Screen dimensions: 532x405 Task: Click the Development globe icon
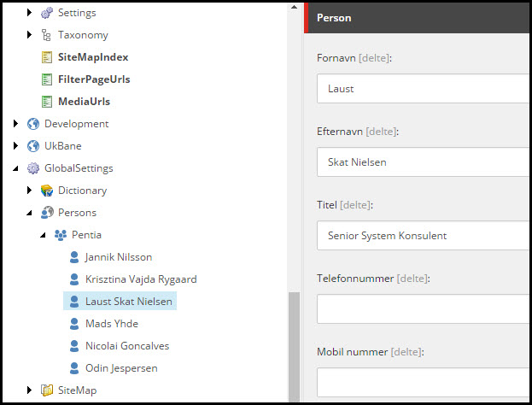click(x=33, y=124)
